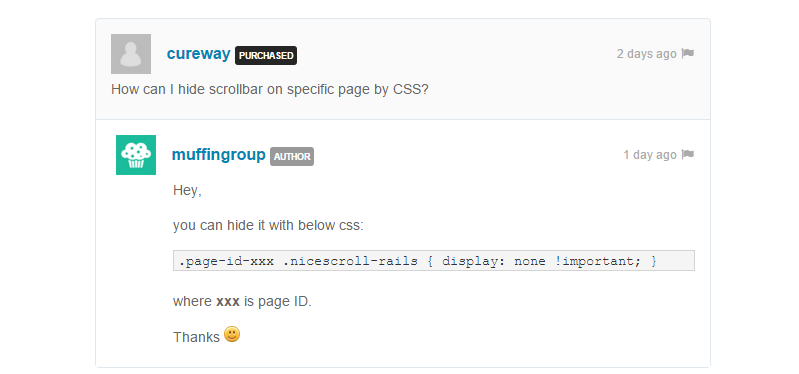
Task: Flag cureway's comment using flag icon
Action: click(x=687, y=54)
